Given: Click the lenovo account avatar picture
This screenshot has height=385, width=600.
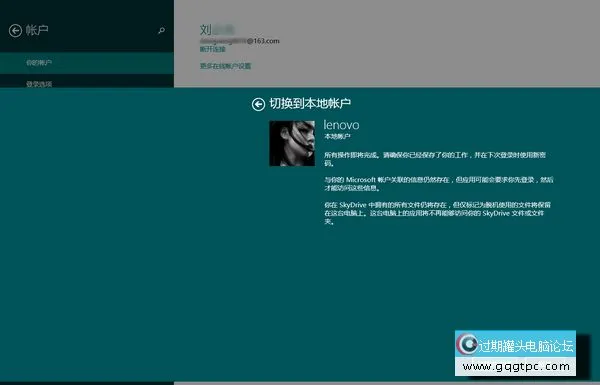Looking at the screenshot, I should tap(292, 143).
